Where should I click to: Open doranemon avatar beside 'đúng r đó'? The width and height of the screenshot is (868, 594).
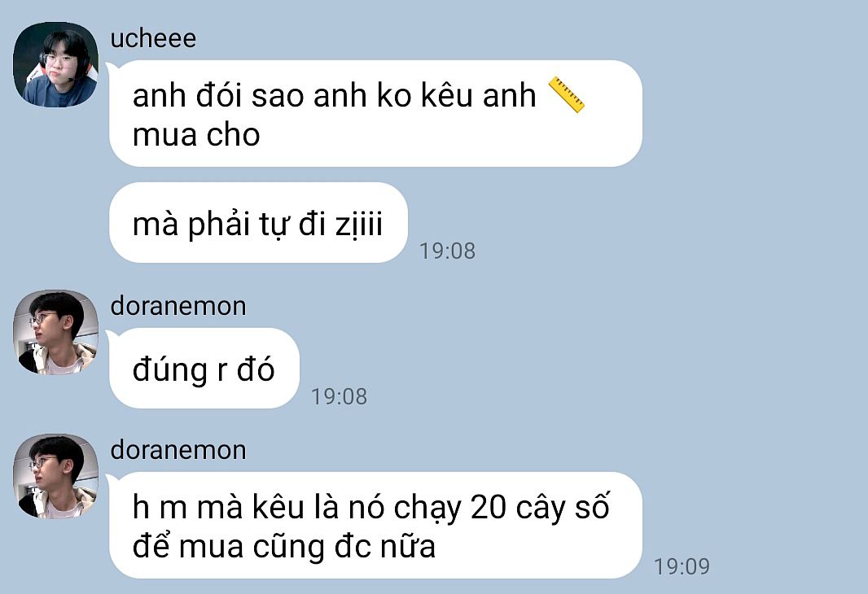point(55,333)
